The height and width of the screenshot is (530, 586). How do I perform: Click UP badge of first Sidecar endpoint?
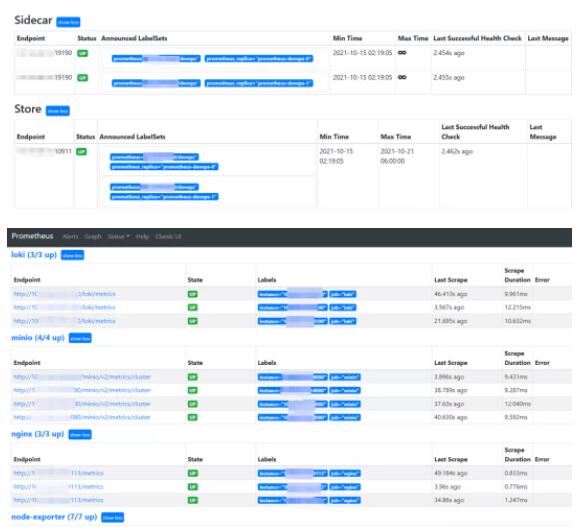[x=83, y=53]
